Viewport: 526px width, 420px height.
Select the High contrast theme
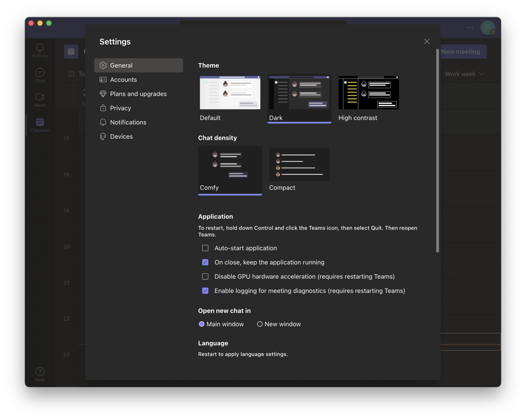pyautogui.click(x=368, y=93)
